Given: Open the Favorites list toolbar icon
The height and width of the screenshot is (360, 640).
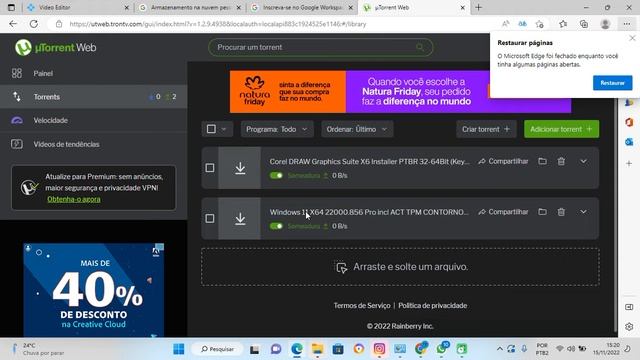Looking at the screenshot, I should click(x=563, y=24).
